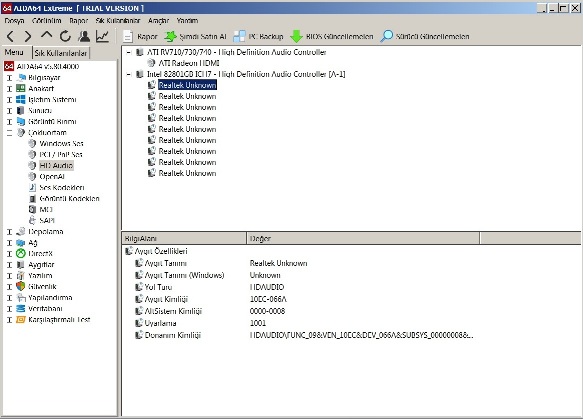This screenshot has height=419, width=583.
Task: Select the ATI Radeon HDMI device
Action: pos(189,63)
